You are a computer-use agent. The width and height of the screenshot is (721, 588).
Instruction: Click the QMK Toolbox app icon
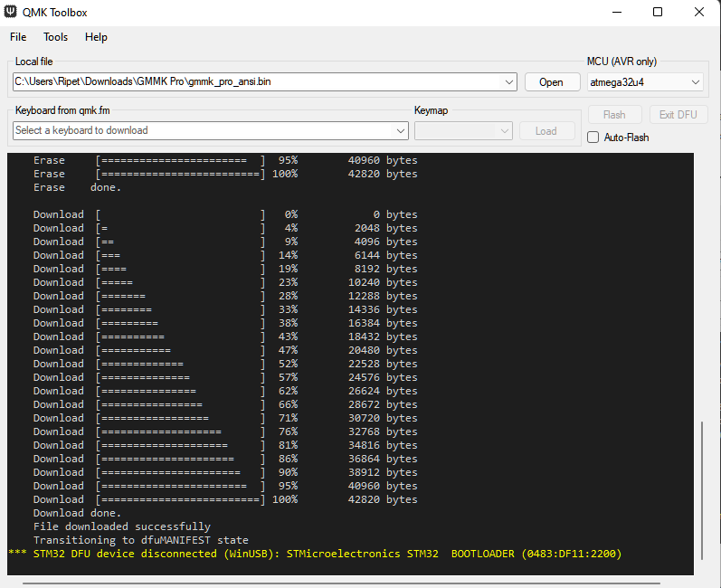pos(10,12)
